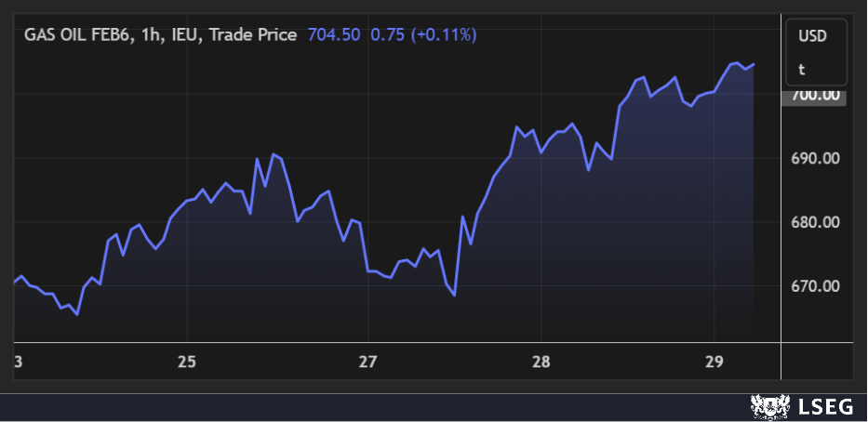
Task: Select date 25 on the time axis
Action: click(187, 361)
